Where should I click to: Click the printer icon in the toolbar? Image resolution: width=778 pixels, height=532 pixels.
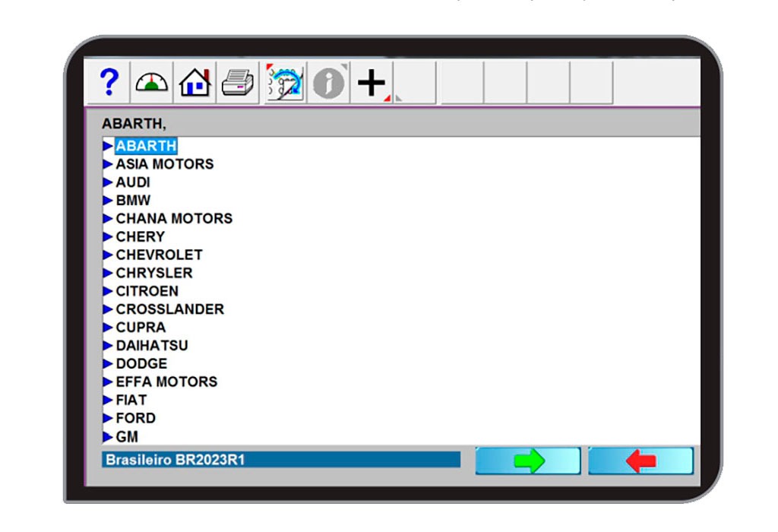[239, 82]
